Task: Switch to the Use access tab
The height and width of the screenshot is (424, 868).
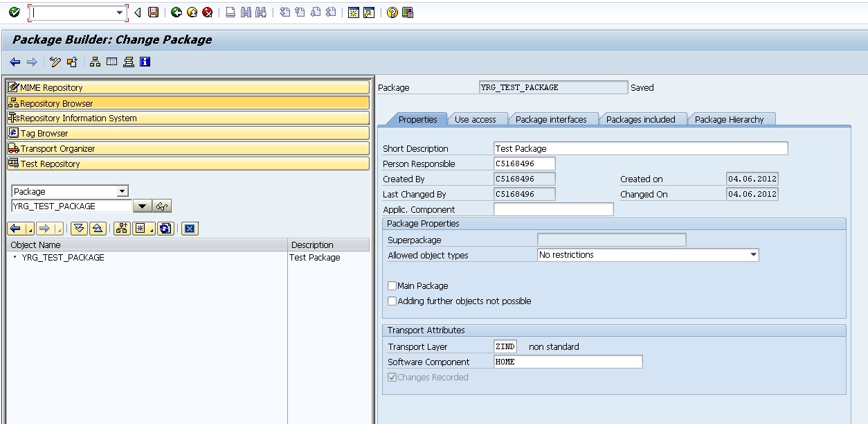Action: click(477, 118)
